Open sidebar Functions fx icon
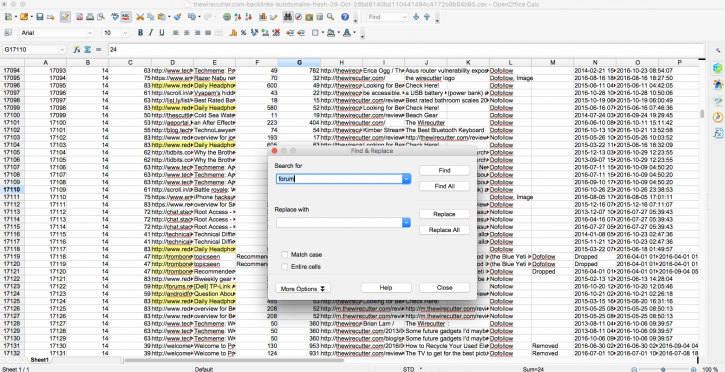The image size is (725, 372). click(x=718, y=134)
